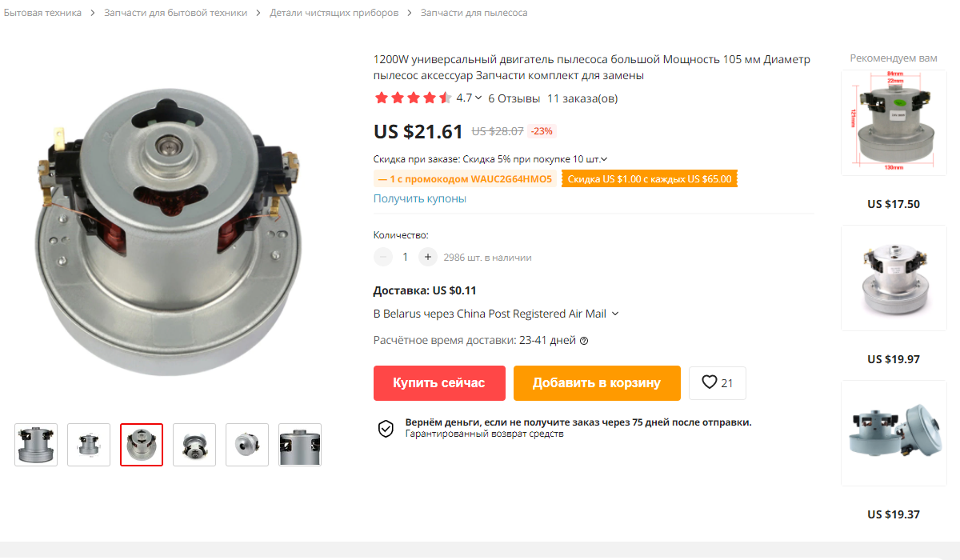Select the fifth thumbnail image

coord(247,445)
